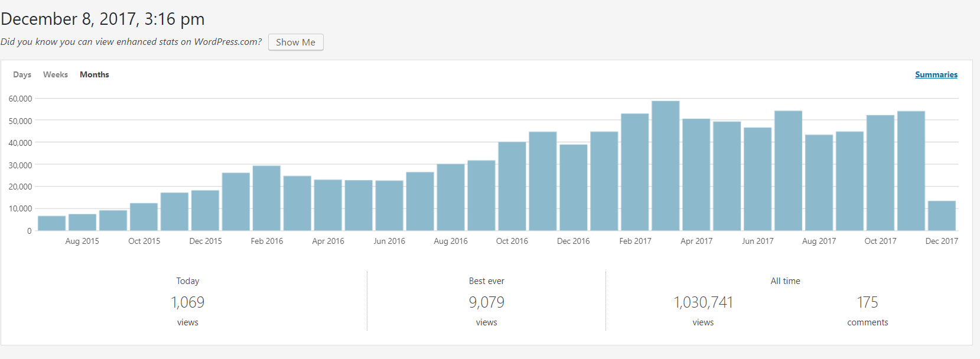Click the chart bar above Jun 2017
980x359 pixels.
click(758, 179)
